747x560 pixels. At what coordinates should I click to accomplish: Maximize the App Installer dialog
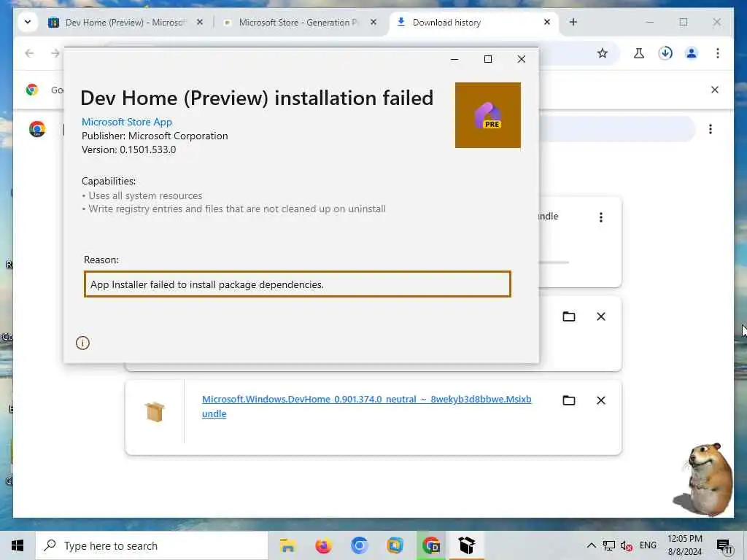[x=488, y=59]
